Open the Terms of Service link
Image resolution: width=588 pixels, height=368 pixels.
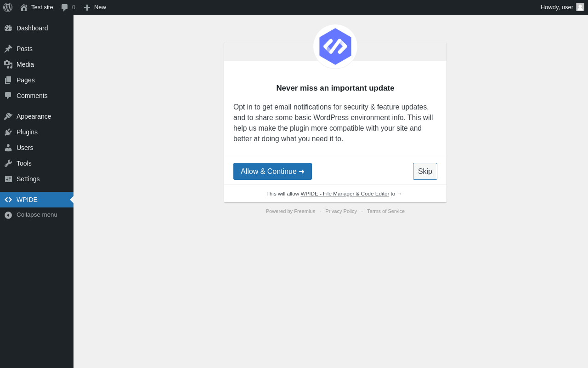click(386, 211)
